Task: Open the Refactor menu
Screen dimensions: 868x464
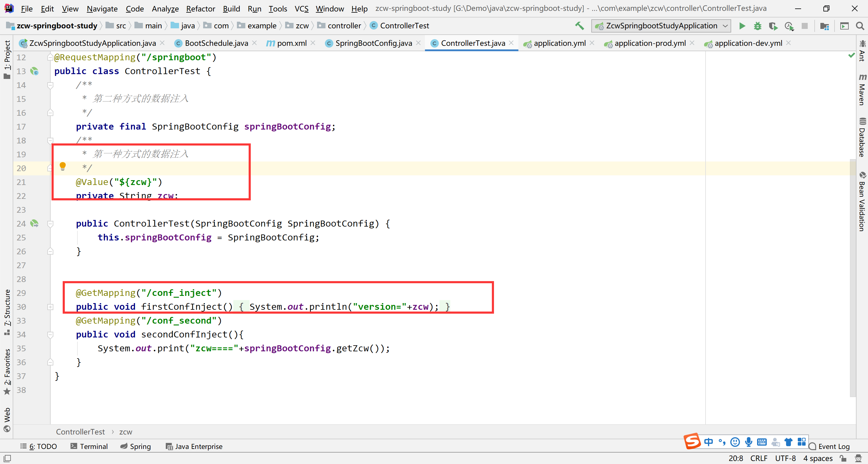Action: point(200,8)
